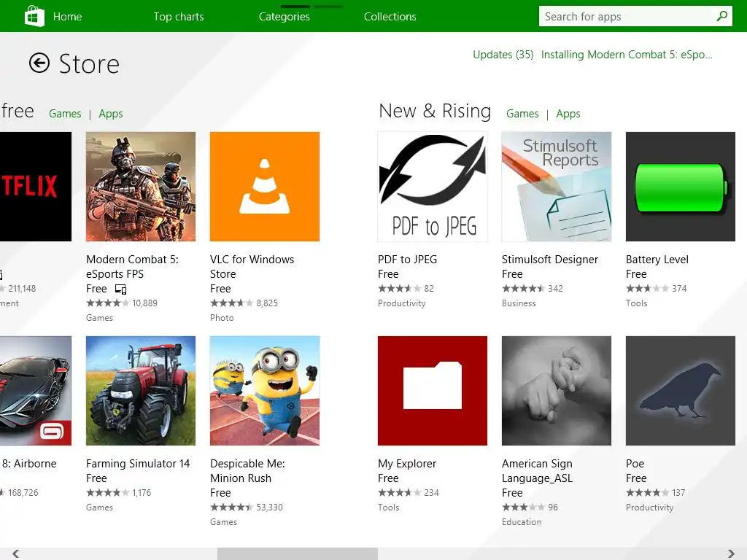
Task: Click scrollbar right arrow
Action: (x=731, y=553)
